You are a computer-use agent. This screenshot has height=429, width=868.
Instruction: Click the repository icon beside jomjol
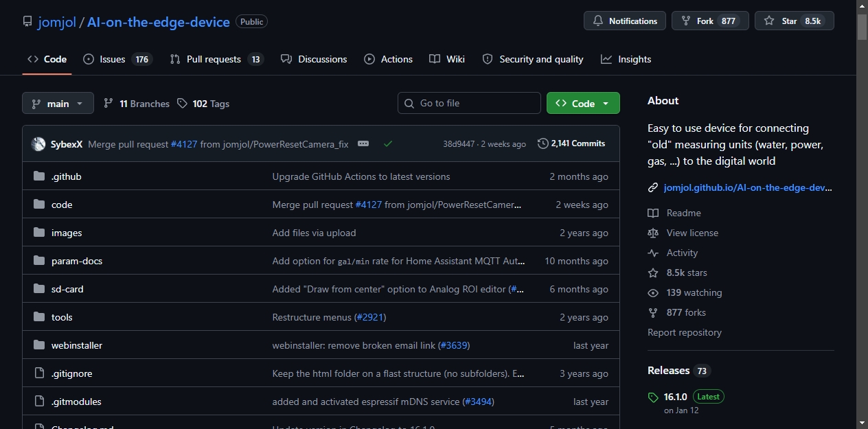coord(27,22)
